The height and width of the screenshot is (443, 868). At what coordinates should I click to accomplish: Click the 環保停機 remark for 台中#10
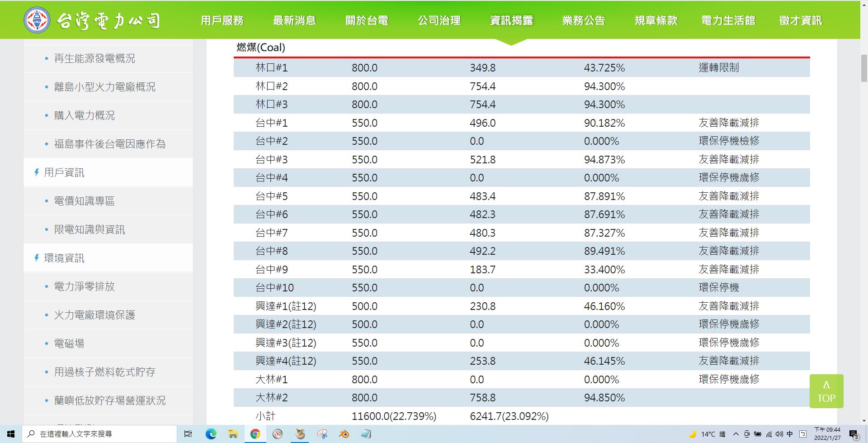click(719, 288)
